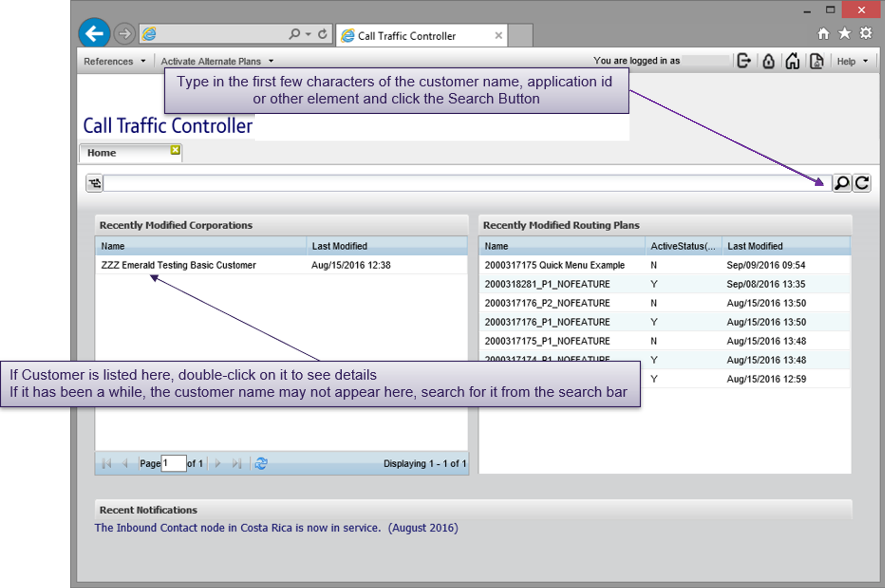Go back with the browser back arrow
This screenshot has height=588, width=885.
tap(94, 33)
